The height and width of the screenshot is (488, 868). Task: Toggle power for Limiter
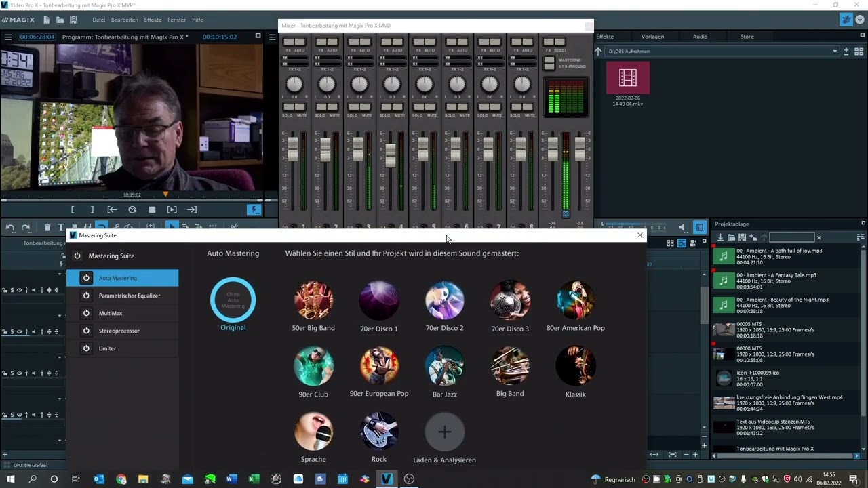[x=86, y=348]
